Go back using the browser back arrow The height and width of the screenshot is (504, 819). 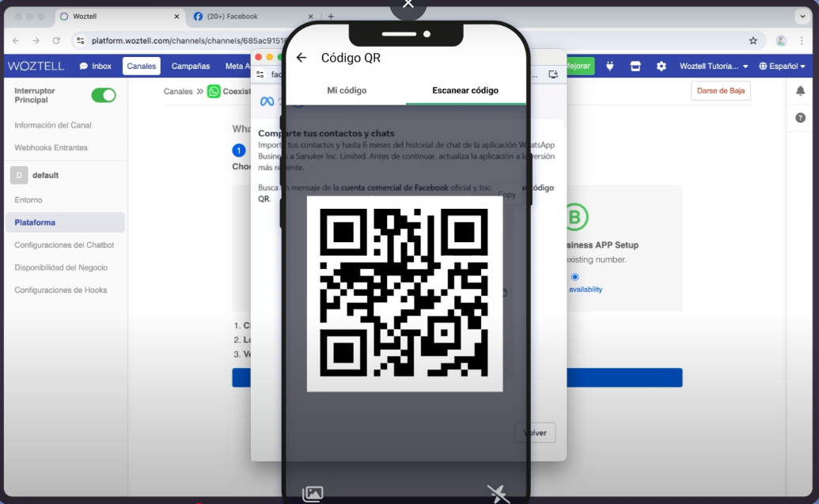16,40
